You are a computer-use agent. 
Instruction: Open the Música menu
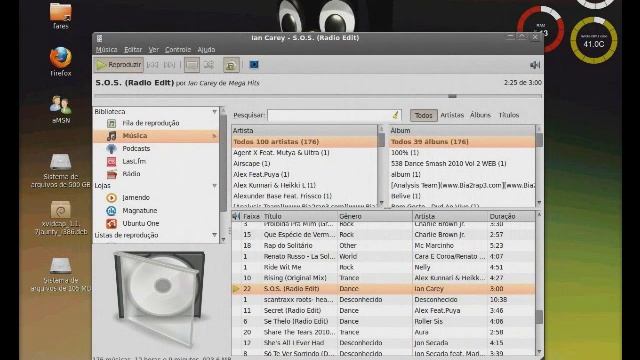pyautogui.click(x=107, y=50)
